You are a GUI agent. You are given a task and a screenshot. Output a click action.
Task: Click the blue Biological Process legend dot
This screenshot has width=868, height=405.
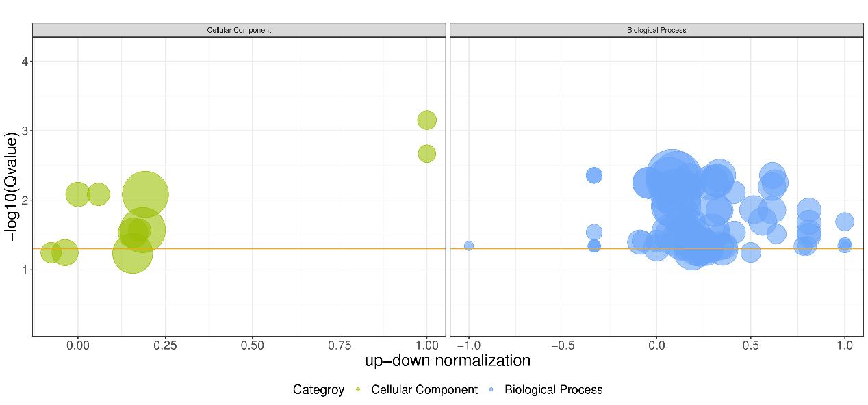click(x=492, y=390)
